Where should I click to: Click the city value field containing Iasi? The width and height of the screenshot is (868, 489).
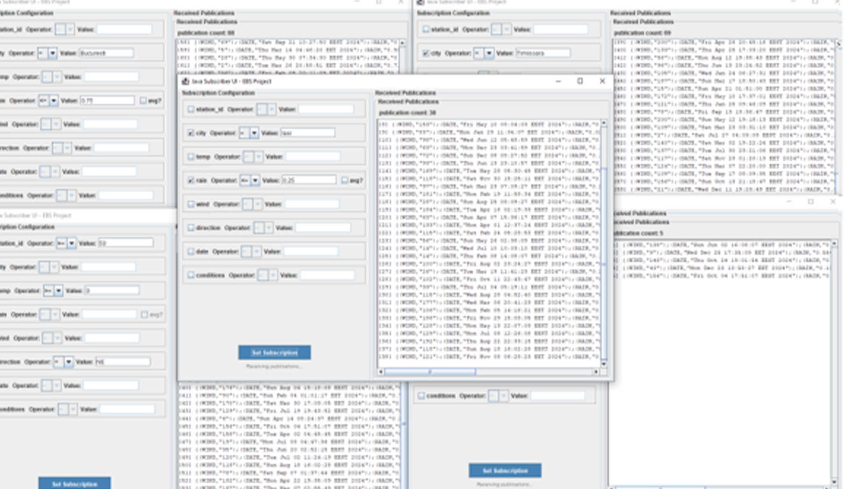tap(308, 133)
